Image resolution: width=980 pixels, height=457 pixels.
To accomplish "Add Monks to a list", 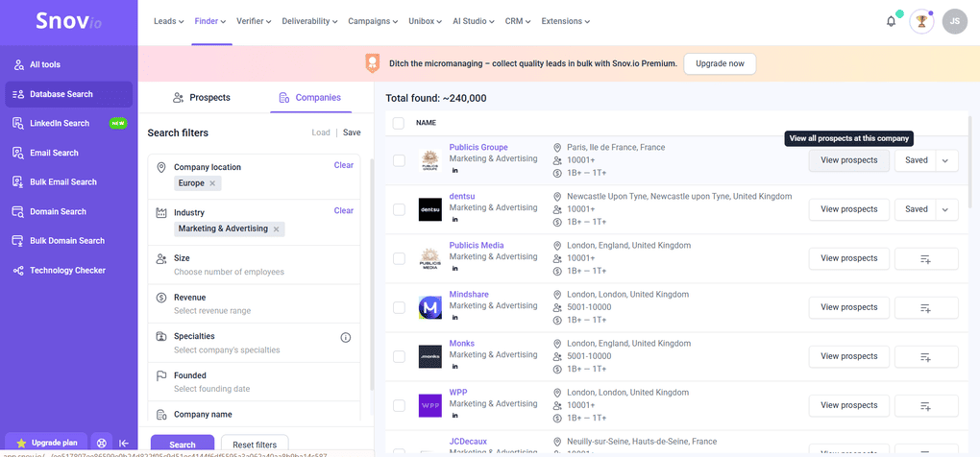I will (926, 356).
